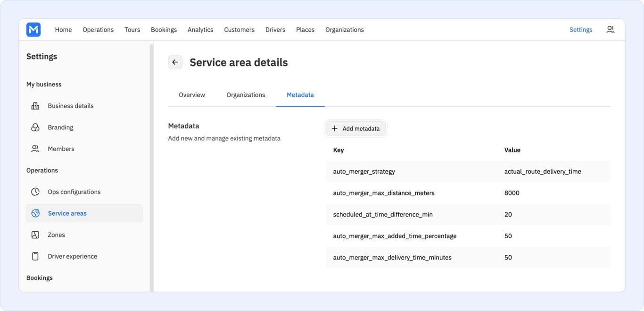The height and width of the screenshot is (311, 644).
Task: Navigate to Analytics
Action: pos(200,30)
